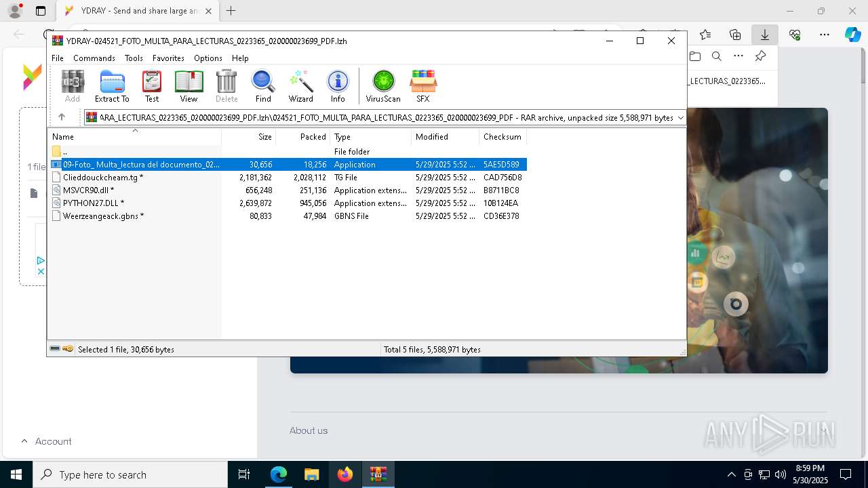
Task: Click the GBNS File type cell
Action: click(351, 216)
